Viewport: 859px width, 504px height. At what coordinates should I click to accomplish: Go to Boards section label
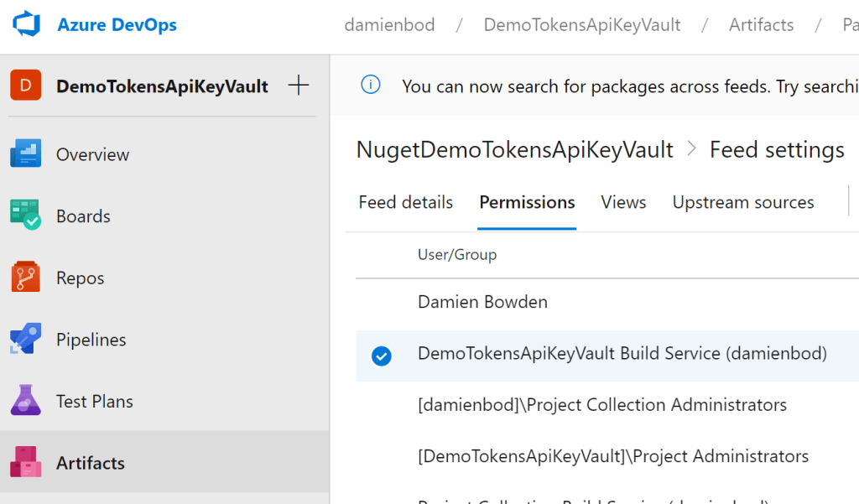pos(83,216)
